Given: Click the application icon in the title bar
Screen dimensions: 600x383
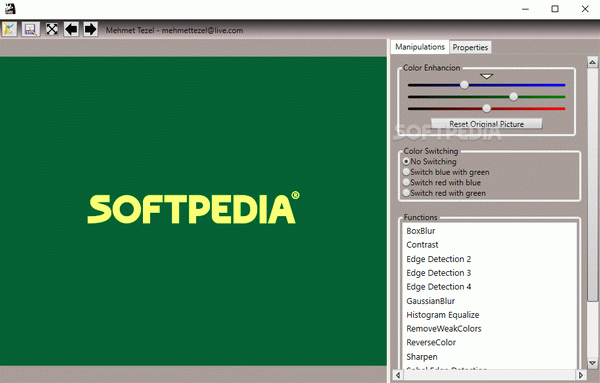Looking at the screenshot, I should [10, 8].
